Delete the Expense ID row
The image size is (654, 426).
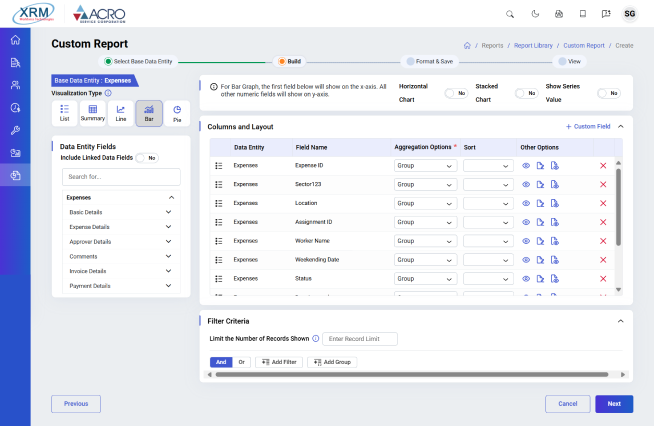pos(603,165)
